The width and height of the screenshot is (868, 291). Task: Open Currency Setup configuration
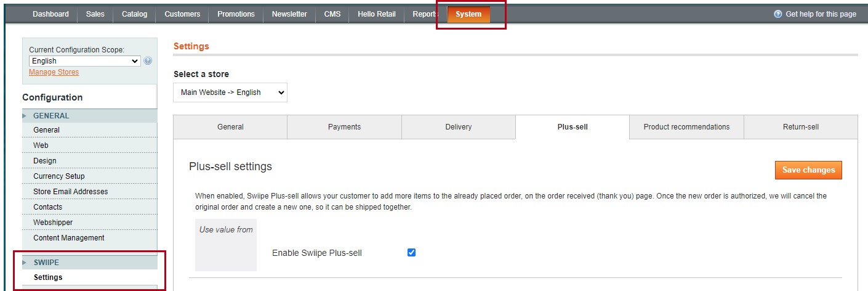59,176
